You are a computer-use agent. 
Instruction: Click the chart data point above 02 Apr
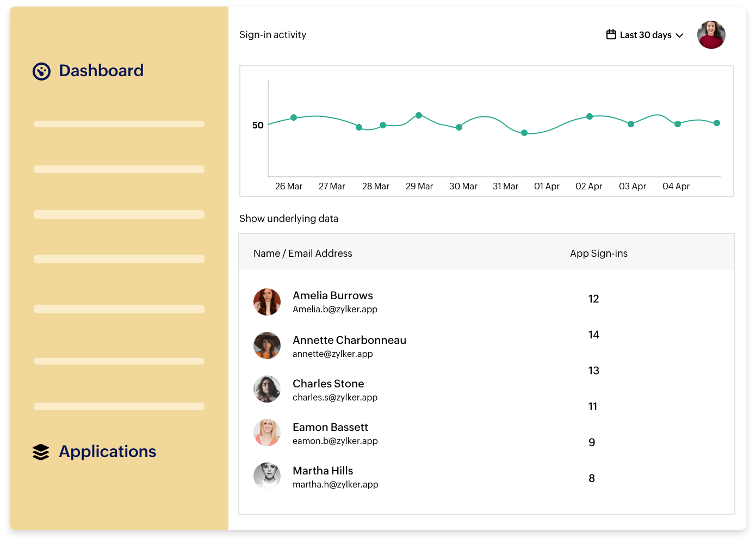tap(589, 116)
